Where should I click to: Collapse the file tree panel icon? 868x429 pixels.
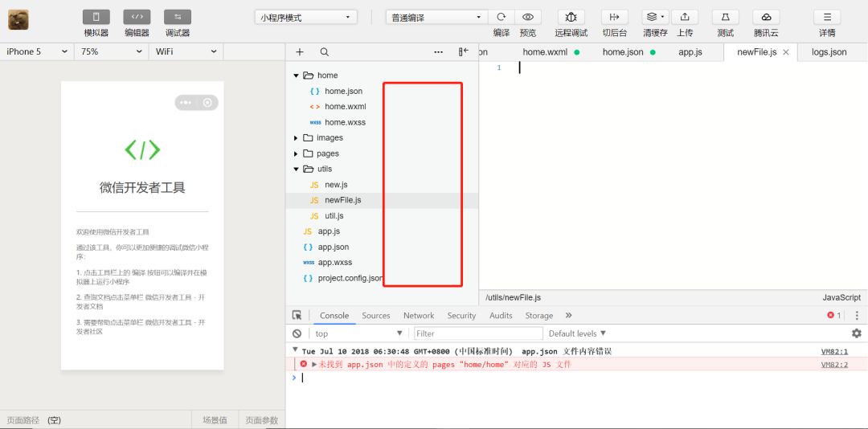(464, 51)
